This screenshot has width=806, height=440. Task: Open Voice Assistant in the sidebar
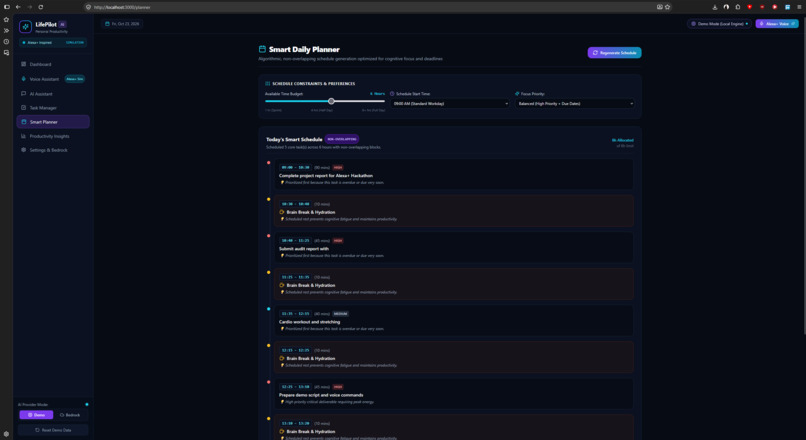(x=53, y=79)
